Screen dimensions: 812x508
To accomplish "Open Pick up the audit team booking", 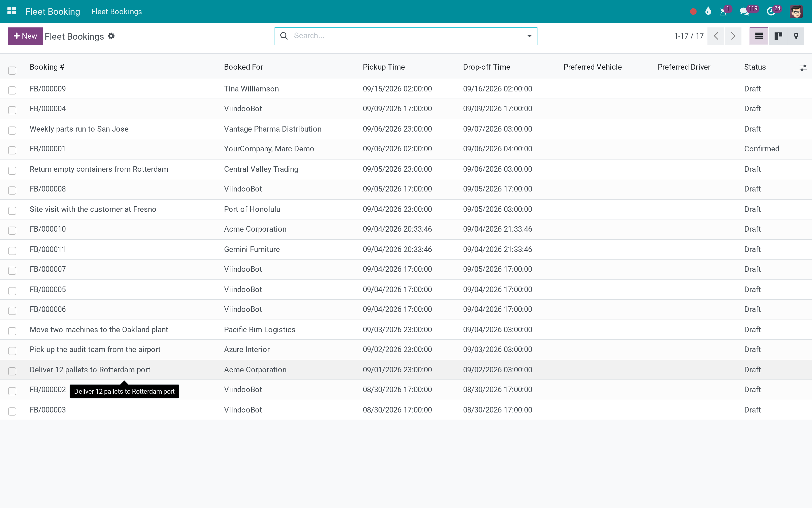I will 95,350.
